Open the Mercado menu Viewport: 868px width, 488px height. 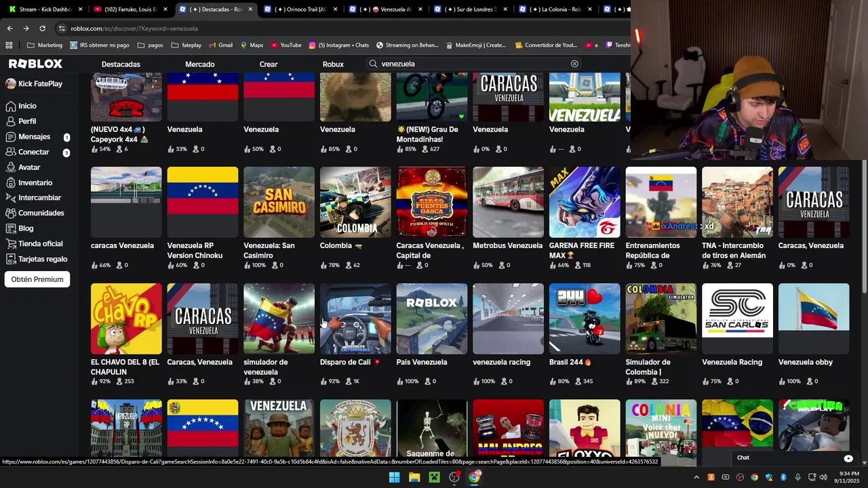tap(200, 64)
